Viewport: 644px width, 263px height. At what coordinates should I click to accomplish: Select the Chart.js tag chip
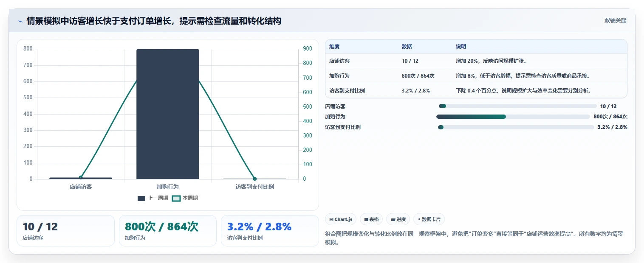(341, 219)
